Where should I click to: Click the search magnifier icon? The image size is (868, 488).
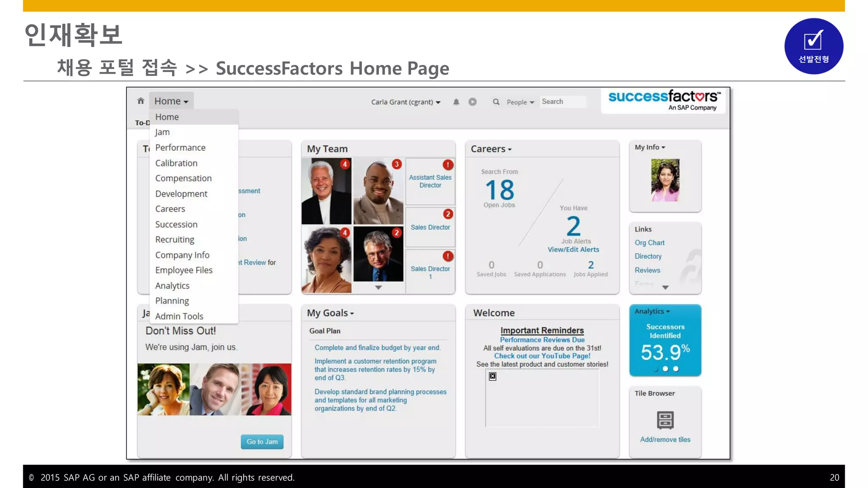pyautogui.click(x=496, y=102)
